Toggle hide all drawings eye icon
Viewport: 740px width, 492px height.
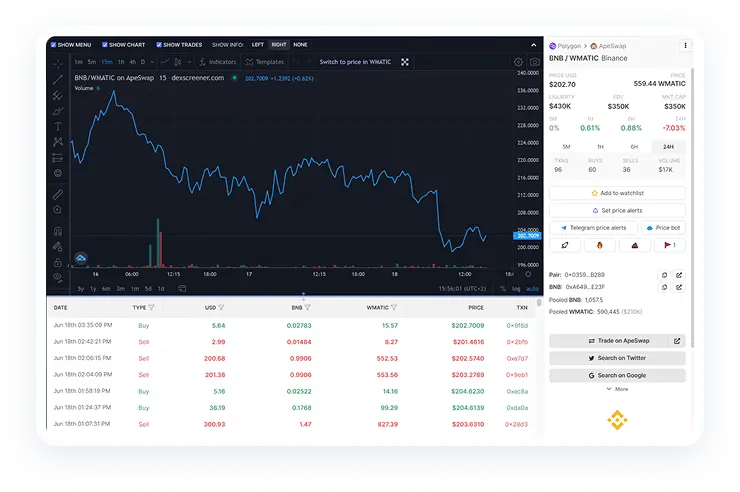pyautogui.click(x=58, y=277)
